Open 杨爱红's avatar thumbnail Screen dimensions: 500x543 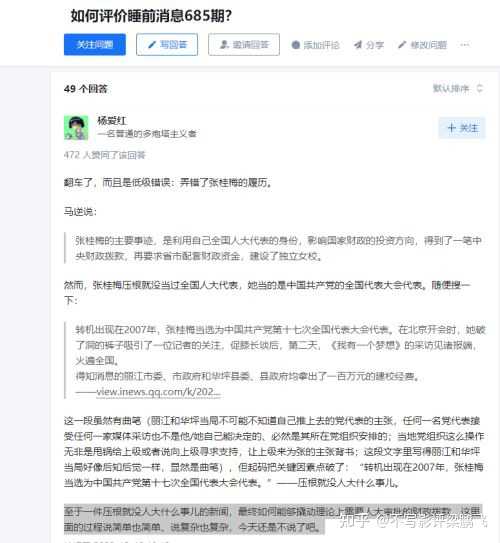coord(76,127)
